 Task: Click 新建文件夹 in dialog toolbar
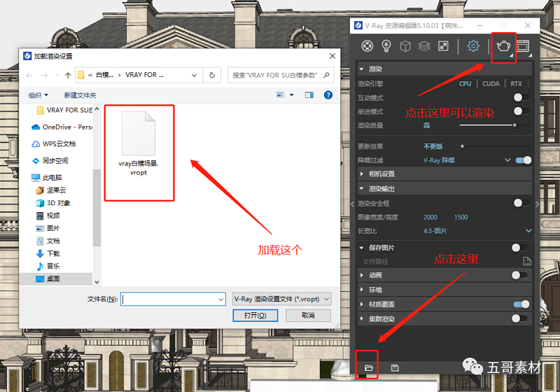coord(80,95)
